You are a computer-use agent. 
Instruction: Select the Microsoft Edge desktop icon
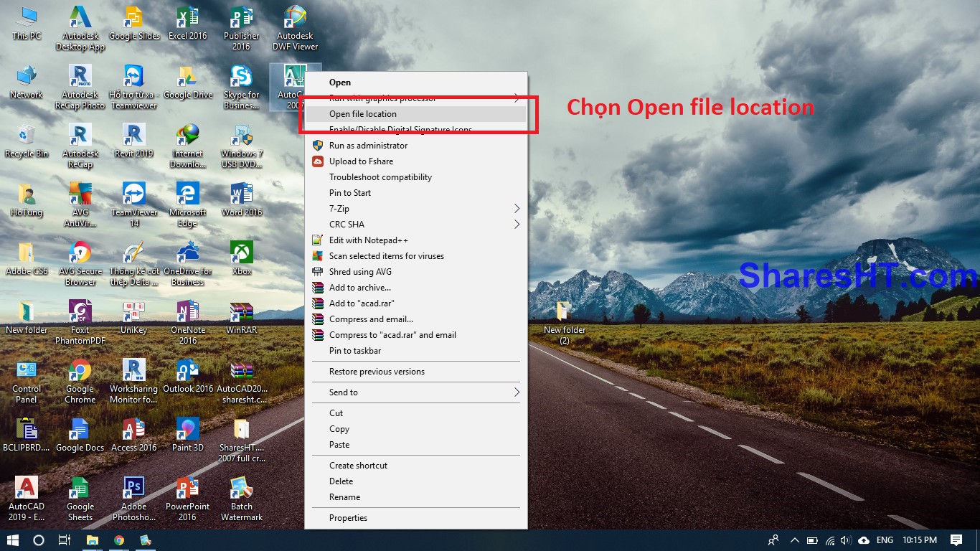pyautogui.click(x=188, y=205)
